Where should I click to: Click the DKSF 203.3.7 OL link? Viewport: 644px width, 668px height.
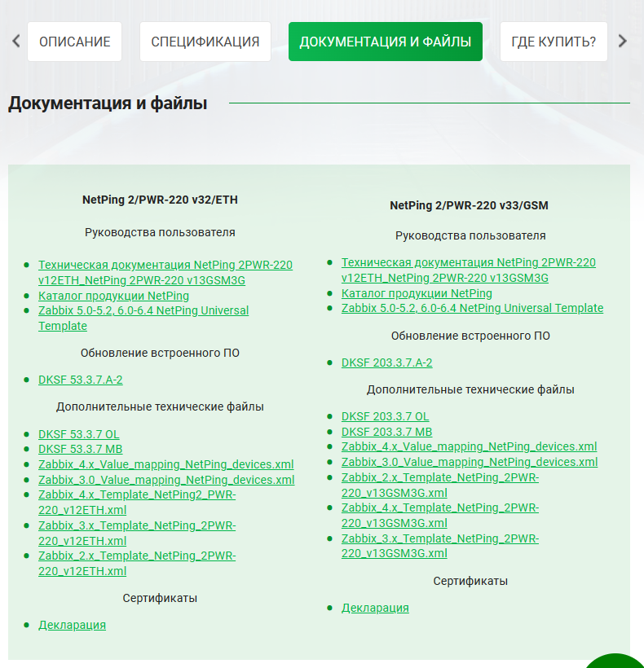tap(385, 416)
